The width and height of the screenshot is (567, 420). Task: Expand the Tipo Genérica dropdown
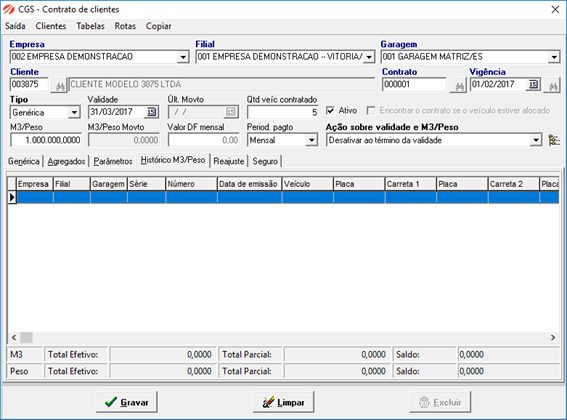(x=74, y=113)
